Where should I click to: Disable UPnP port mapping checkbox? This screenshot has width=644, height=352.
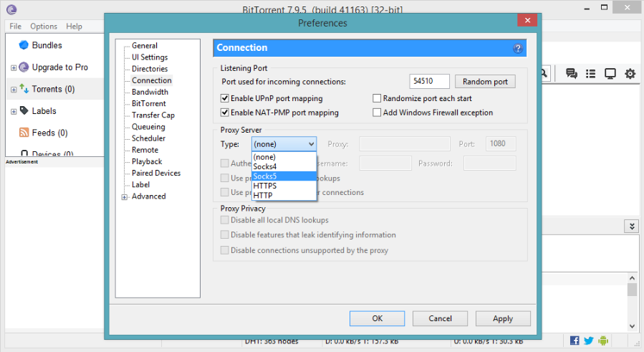click(226, 99)
